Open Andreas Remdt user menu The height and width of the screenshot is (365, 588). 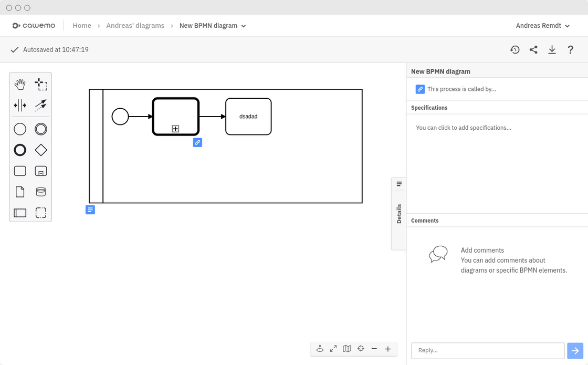point(542,26)
